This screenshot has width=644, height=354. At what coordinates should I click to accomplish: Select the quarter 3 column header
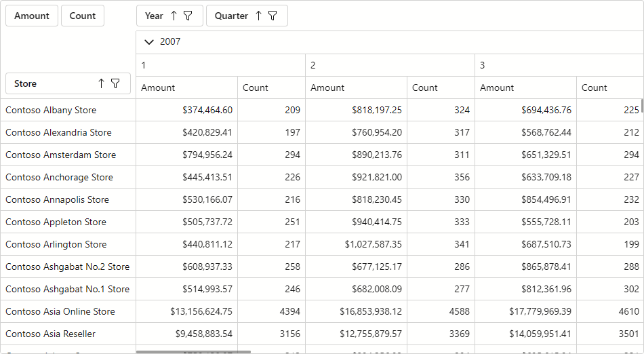pos(559,65)
